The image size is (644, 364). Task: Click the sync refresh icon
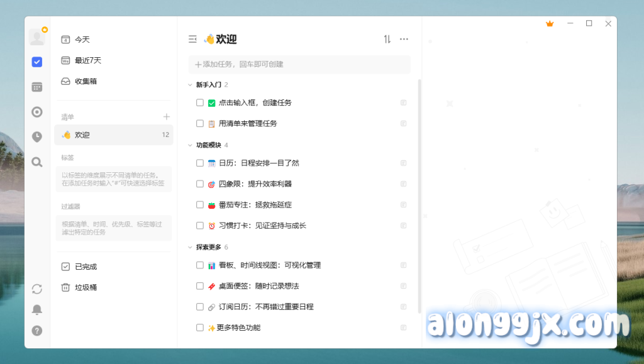(37, 289)
